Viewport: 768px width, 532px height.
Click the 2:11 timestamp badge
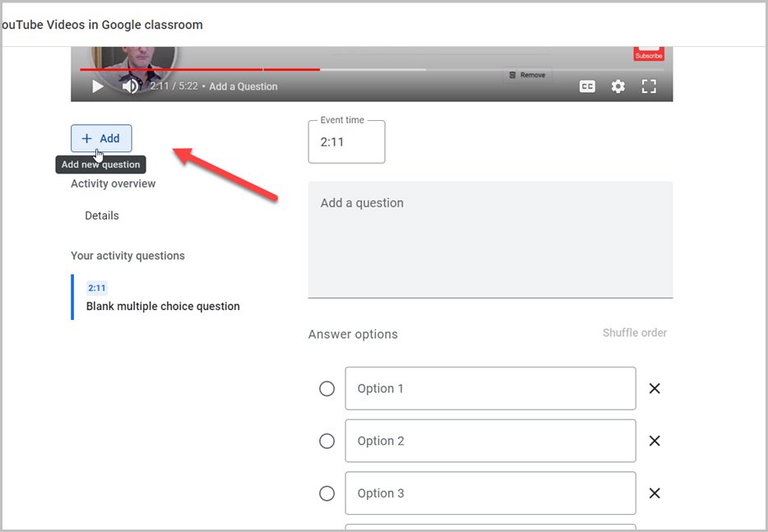coord(97,288)
